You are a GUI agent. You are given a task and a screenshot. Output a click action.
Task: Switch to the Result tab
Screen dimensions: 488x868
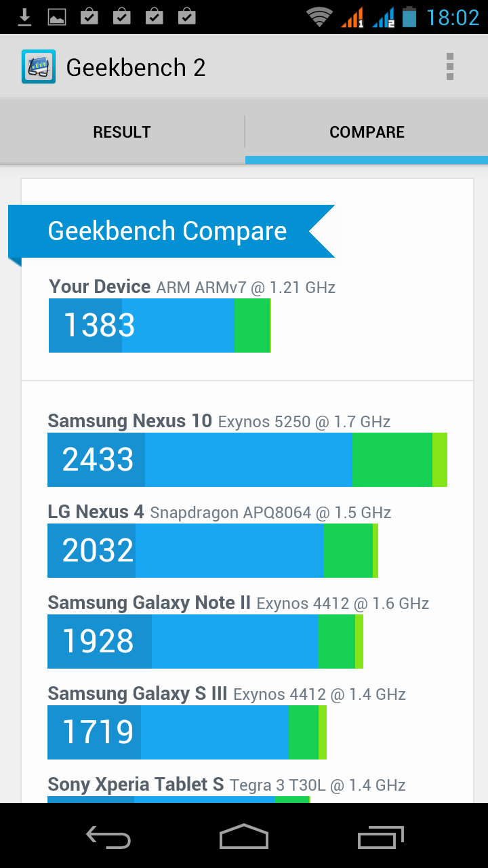(122, 132)
